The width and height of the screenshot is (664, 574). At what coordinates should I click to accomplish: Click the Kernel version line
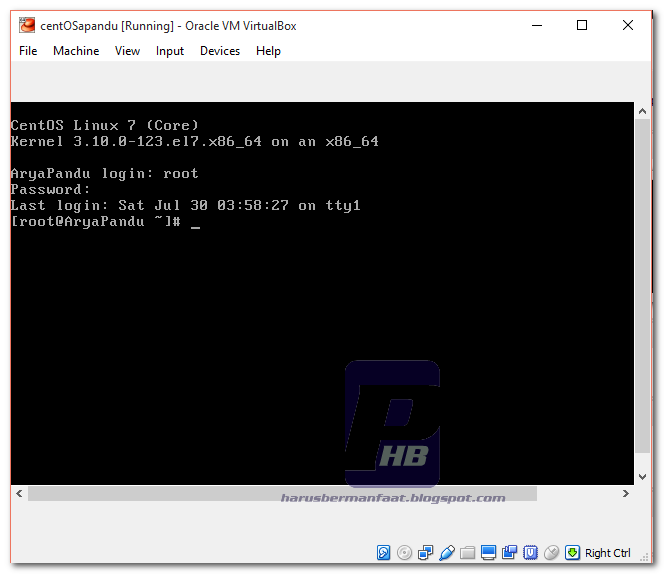point(195,141)
